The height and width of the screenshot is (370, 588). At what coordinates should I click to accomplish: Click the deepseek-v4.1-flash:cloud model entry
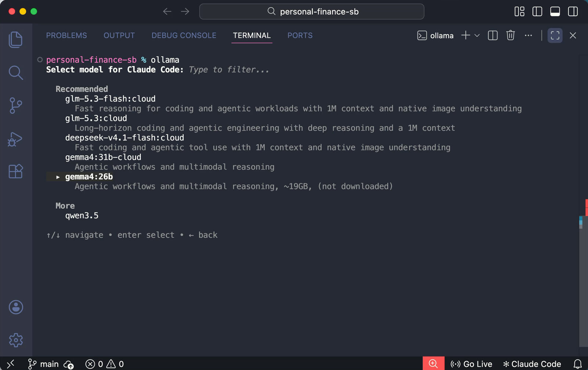pyautogui.click(x=125, y=138)
